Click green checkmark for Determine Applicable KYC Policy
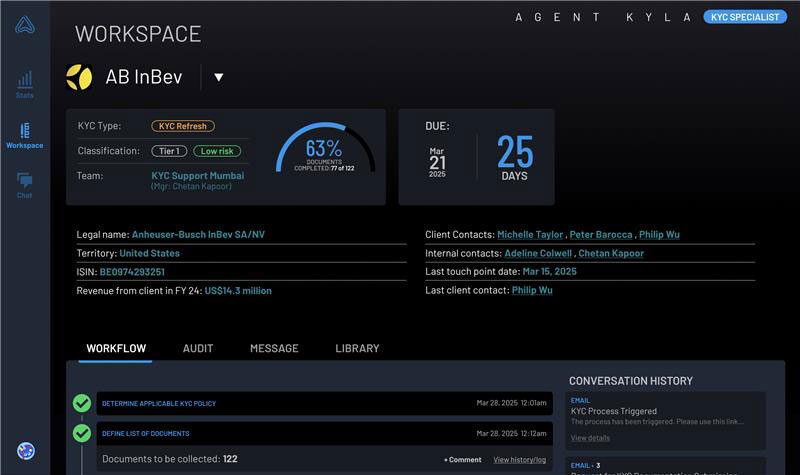The image size is (800, 475). pos(82,403)
